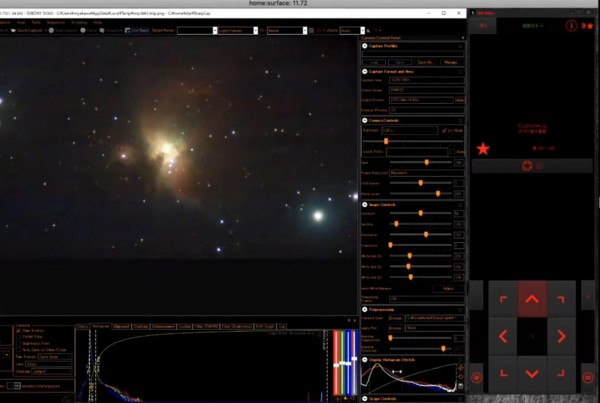Open the Light Frames dropdown in toolbar
Viewport: 600px width, 403px height.
pos(238,30)
